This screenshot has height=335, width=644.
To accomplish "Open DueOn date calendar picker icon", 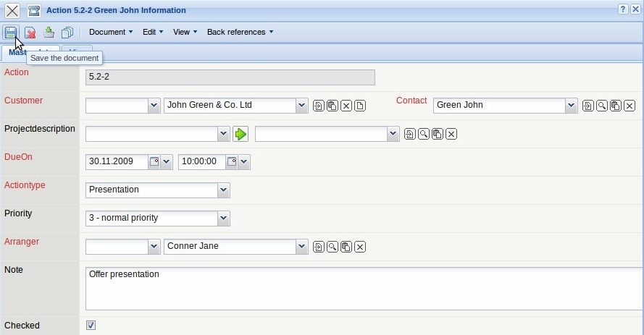I will 154,161.
